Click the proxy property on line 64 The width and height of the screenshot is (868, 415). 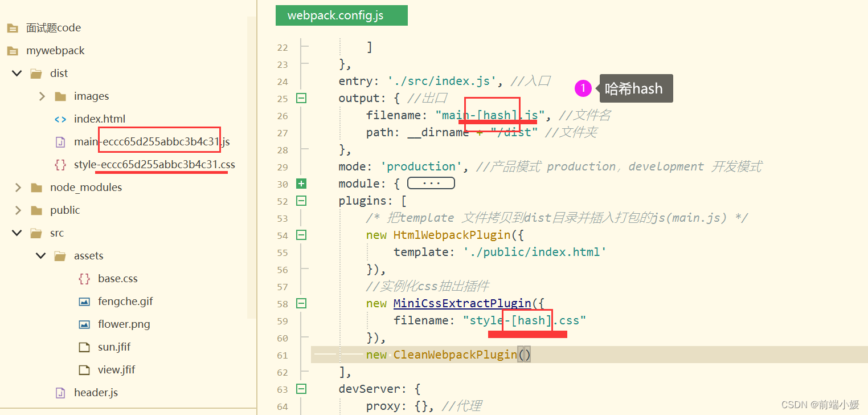(x=383, y=406)
